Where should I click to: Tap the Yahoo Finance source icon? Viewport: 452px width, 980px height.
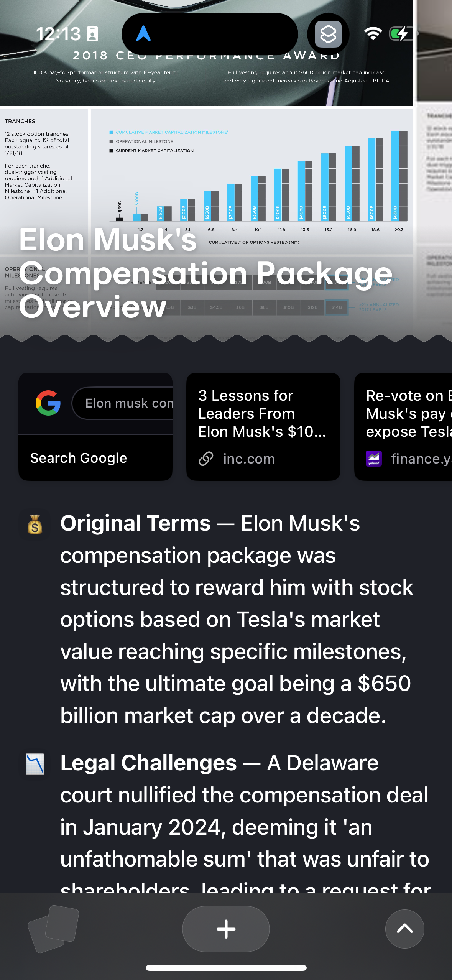pos(374,459)
